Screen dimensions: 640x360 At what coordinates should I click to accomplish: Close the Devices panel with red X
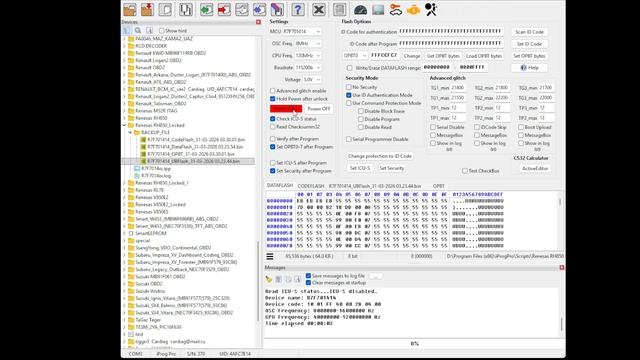point(258,22)
